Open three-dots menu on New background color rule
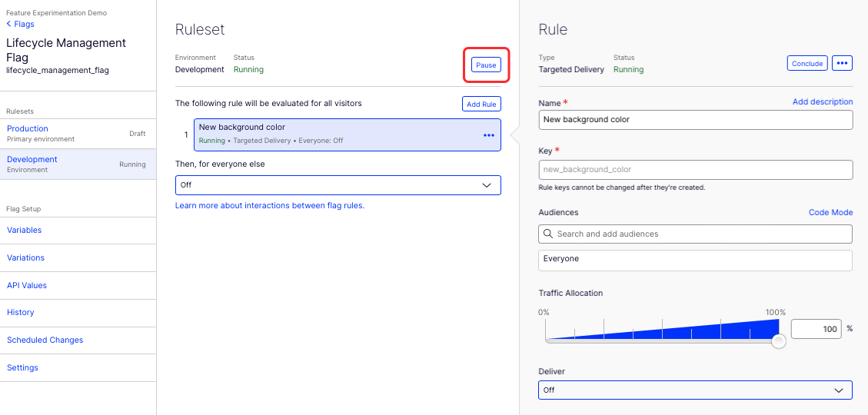The image size is (868, 415). [x=489, y=135]
